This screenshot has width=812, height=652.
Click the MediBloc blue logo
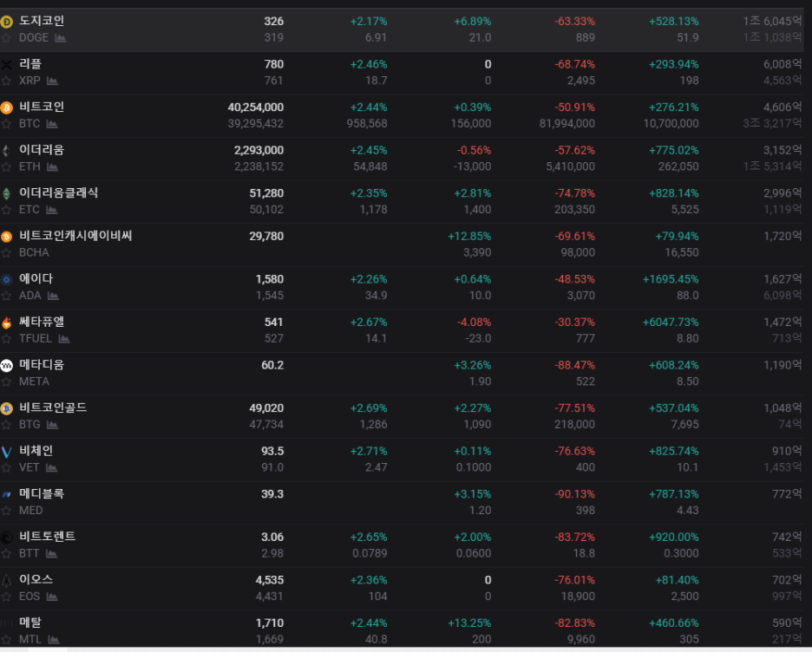[6, 494]
